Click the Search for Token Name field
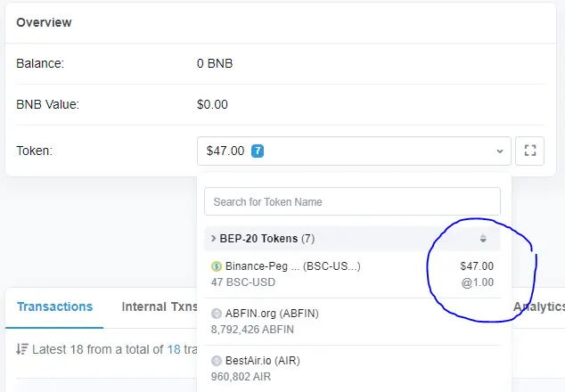This screenshot has width=565, height=392. tap(352, 201)
